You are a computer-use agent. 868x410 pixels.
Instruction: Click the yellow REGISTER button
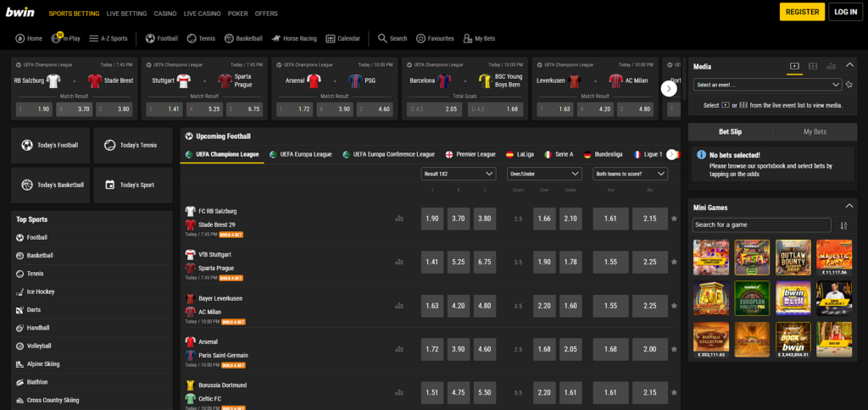(x=802, y=12)
